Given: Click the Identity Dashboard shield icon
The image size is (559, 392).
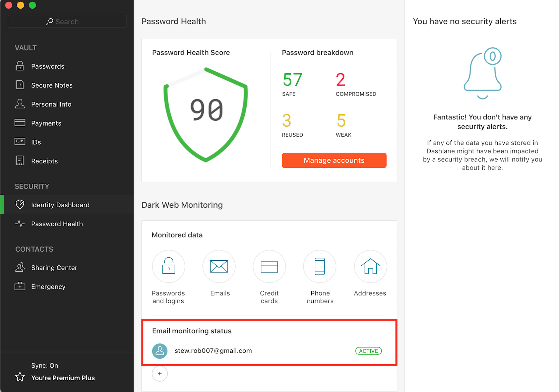Looking at the screenshot, I should tap(20, 204).
